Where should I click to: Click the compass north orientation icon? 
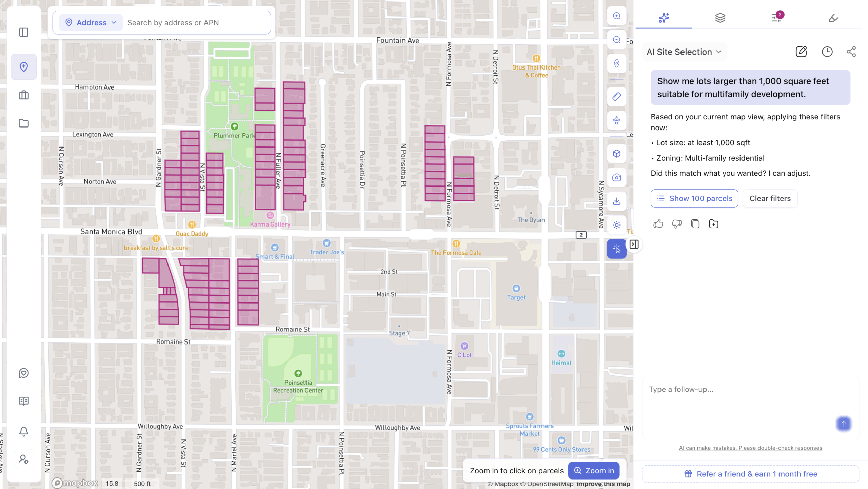coord(616,63)
